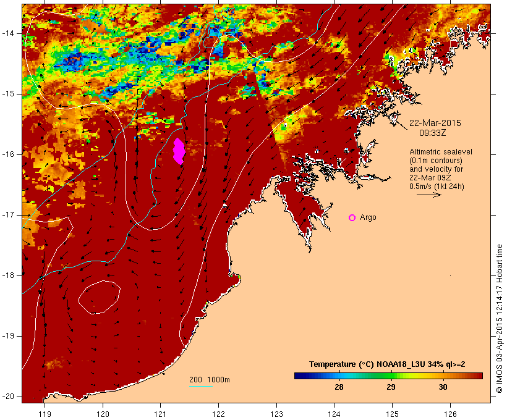Click the 'Argo' legend label
Viewport: 507px width, 420px height.
pyautogui.click(x=368, y=217)
